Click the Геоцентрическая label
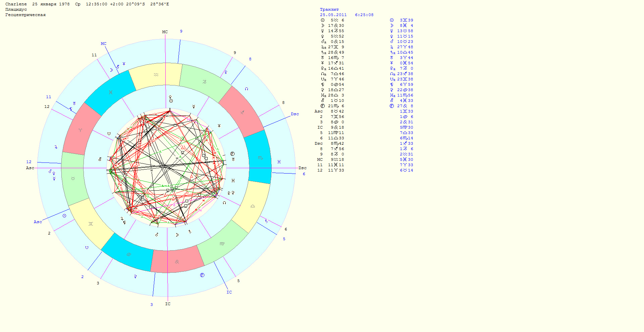The height and width of the screenshot is (332, 644). [x=25, y=15]
